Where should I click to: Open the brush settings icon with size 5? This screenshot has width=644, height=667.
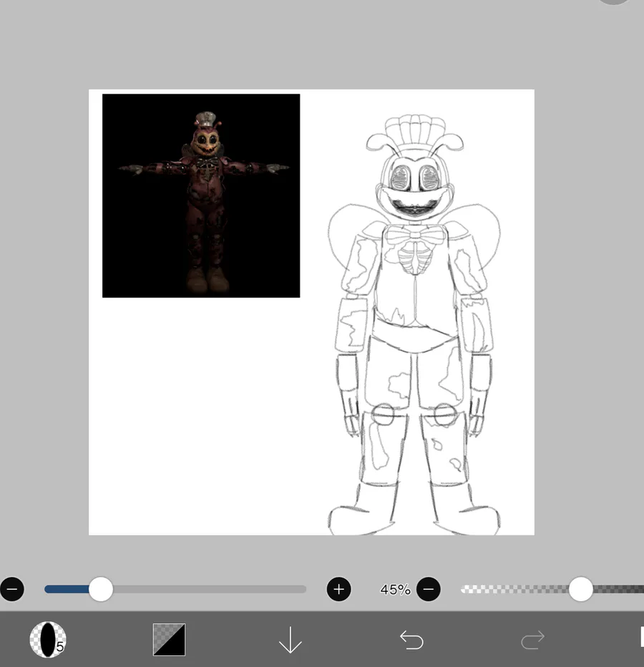(x=48, y=639)
